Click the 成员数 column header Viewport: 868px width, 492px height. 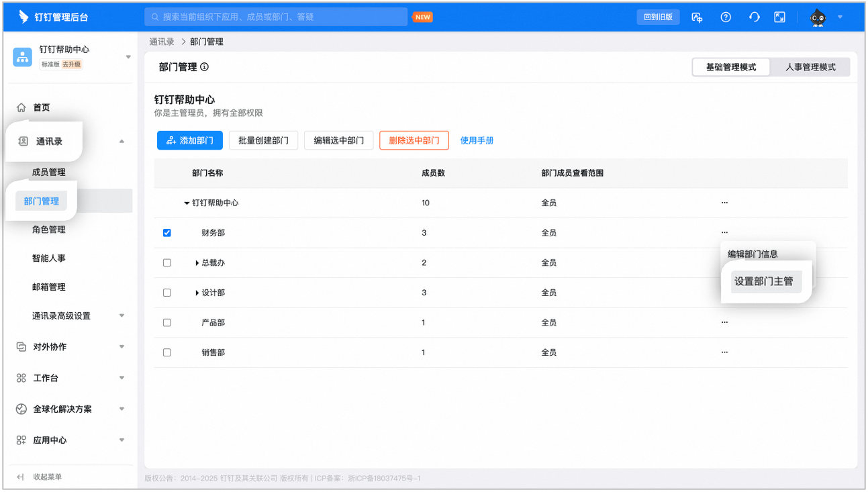[434, 173]
